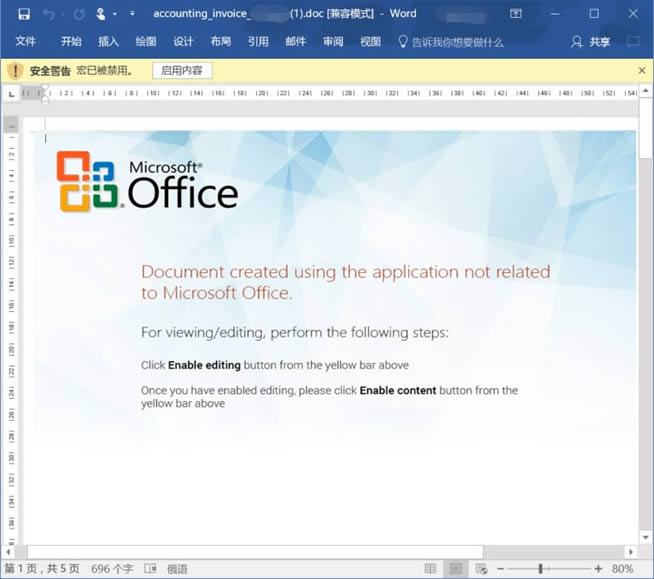Image resolution: width=654 pixels, height=579 pixels.
Task: Click the 启用内容 button
Action: [182, 71]
